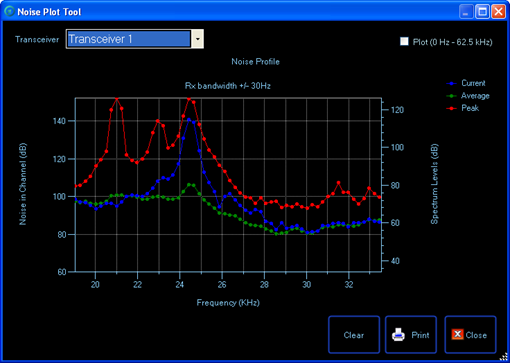Image resolution: width=510 pixels, height=363 pixels.
Task: Click the Transceiver label text
Action: coord(37,39)
